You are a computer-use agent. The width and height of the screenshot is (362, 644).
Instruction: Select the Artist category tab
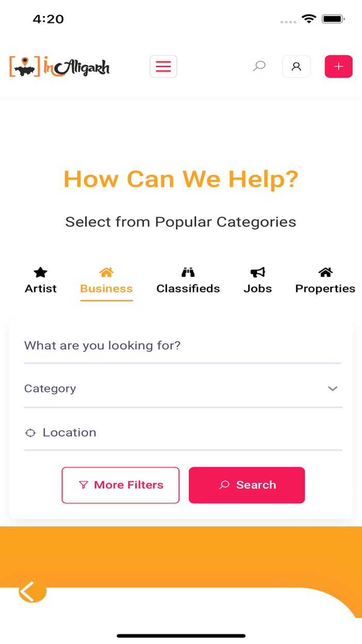tap(40, 281)
